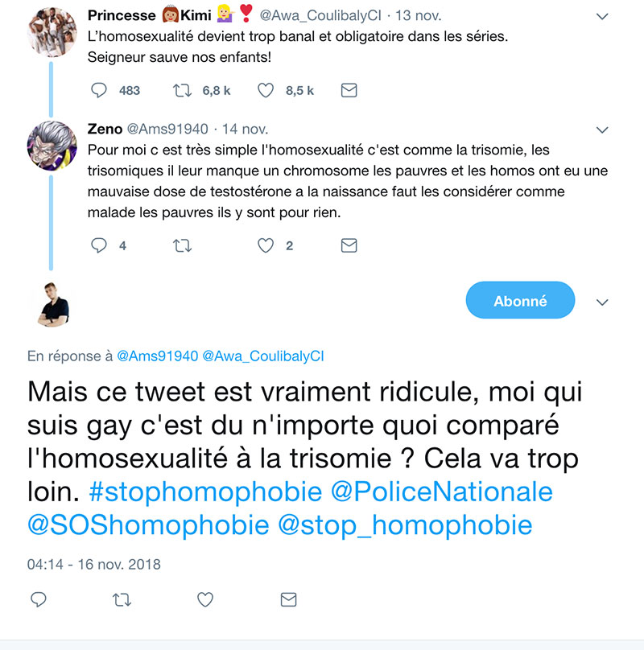
Task: Retweet the main tweet dated 16 nov. 2018
Action: (122, 599)
